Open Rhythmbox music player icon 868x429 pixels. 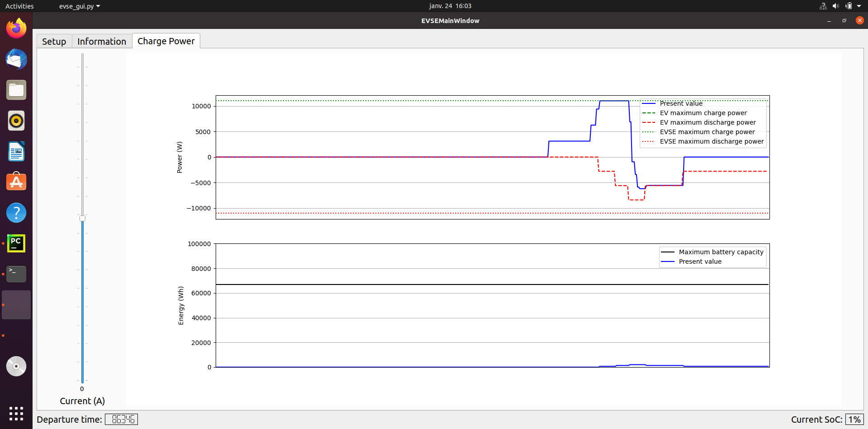(16, 121)
